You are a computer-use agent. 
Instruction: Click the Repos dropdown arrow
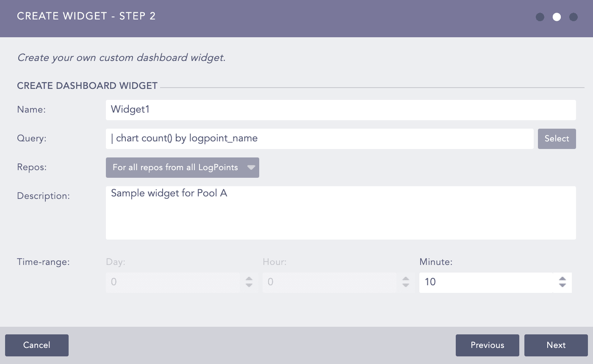click(x=251, y=168)
